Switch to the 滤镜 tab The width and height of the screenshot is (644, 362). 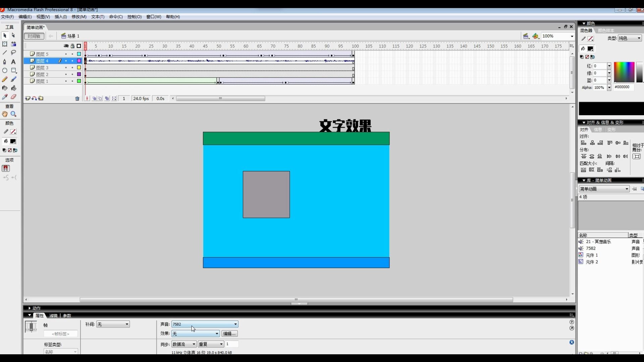[x=53, y=316]
